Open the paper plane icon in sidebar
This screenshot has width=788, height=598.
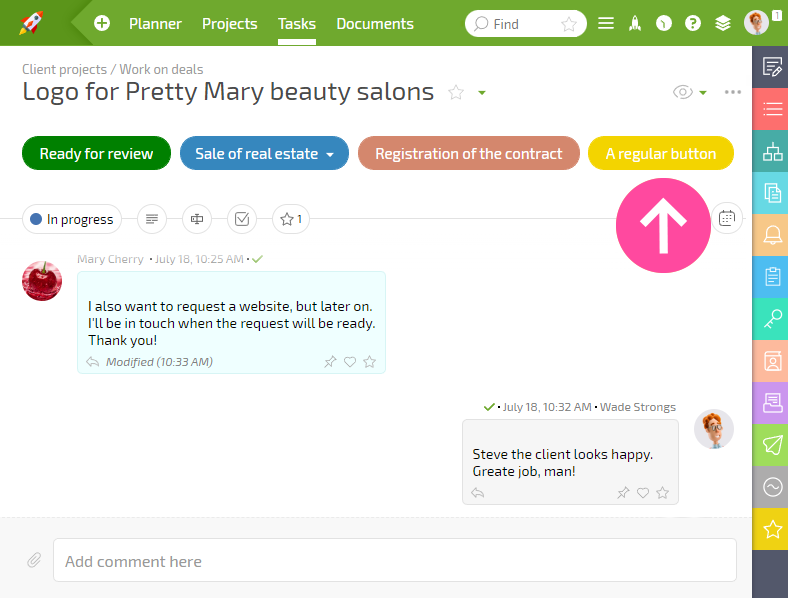tap(770, 445)
